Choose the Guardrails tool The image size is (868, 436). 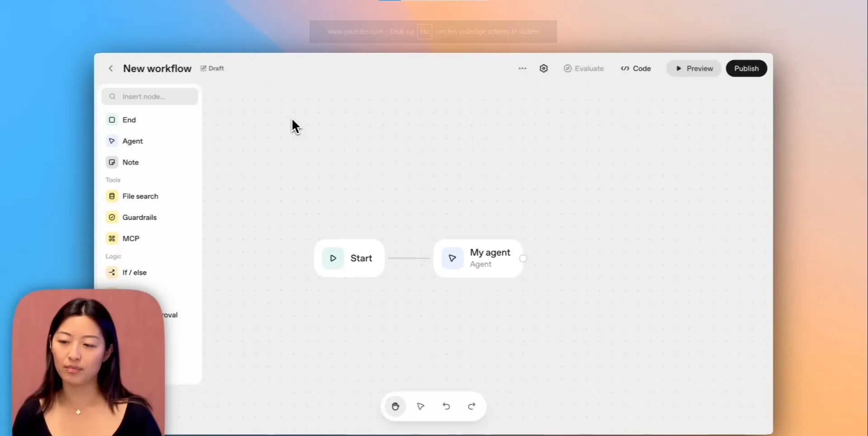point(139,218)
